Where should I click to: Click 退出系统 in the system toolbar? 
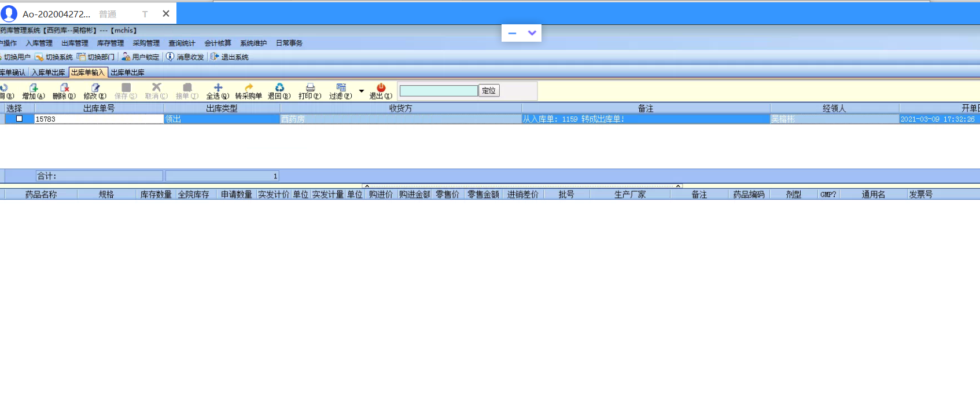click(230, 57)
